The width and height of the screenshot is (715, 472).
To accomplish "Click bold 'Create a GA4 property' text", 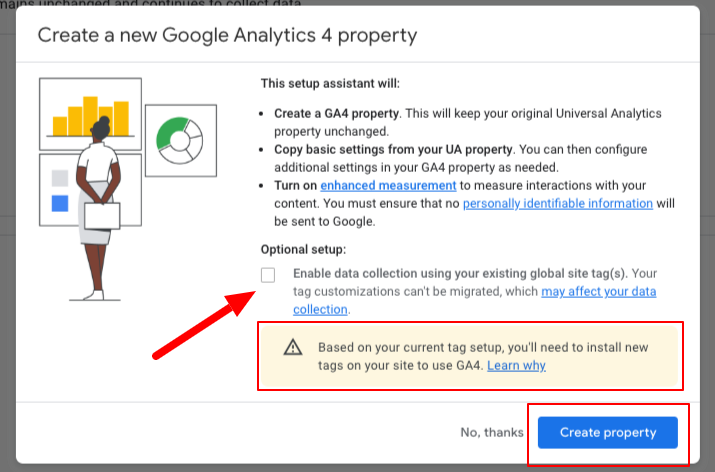I will (x=337, y=113).
